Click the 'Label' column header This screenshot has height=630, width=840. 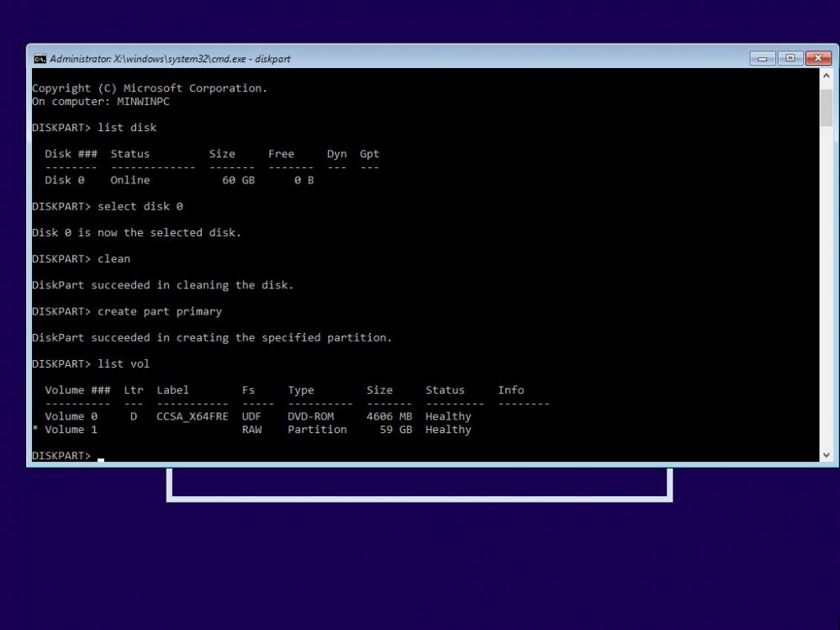pyautogui.click(x=172, y=390)
